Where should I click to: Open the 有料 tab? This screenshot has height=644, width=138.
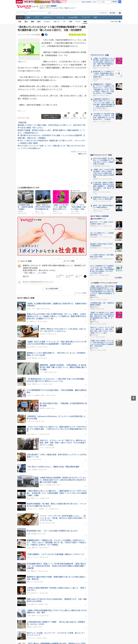tap(95, 17)
